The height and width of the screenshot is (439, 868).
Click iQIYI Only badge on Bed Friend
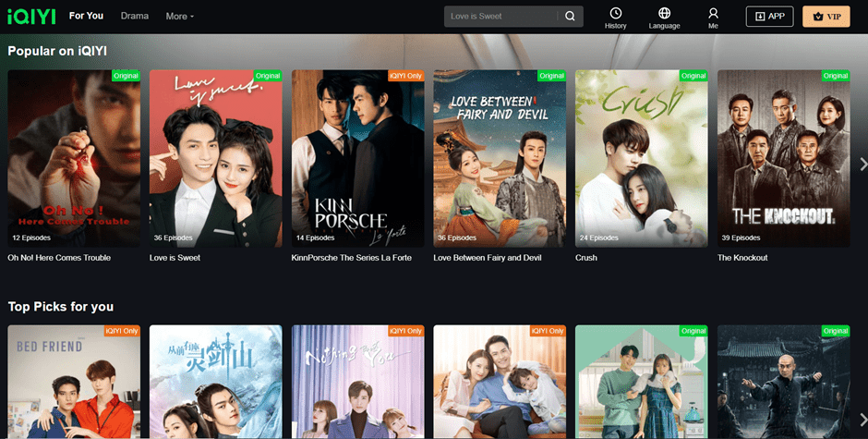[x=122, y=331]
